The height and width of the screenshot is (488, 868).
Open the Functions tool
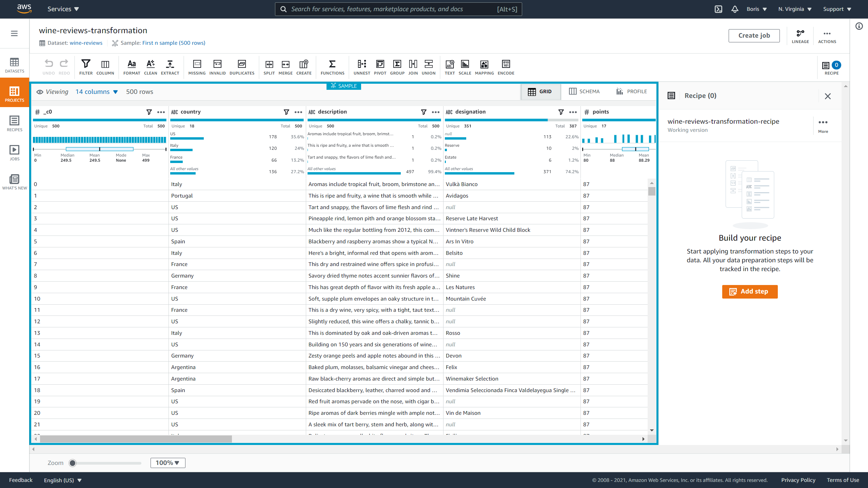(x=332, y=67)
